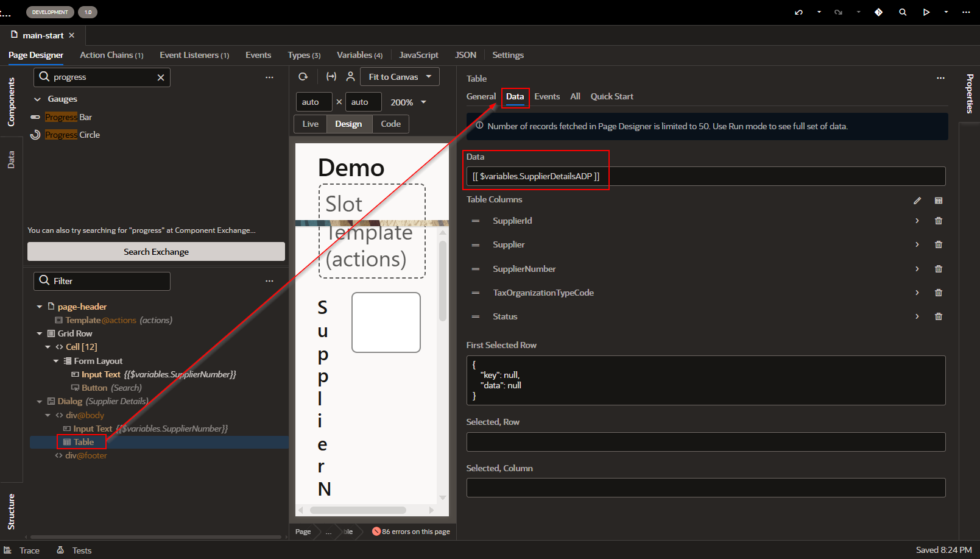Open the page Settings tab
980x559 pixels.
click(x=508, y=55)
